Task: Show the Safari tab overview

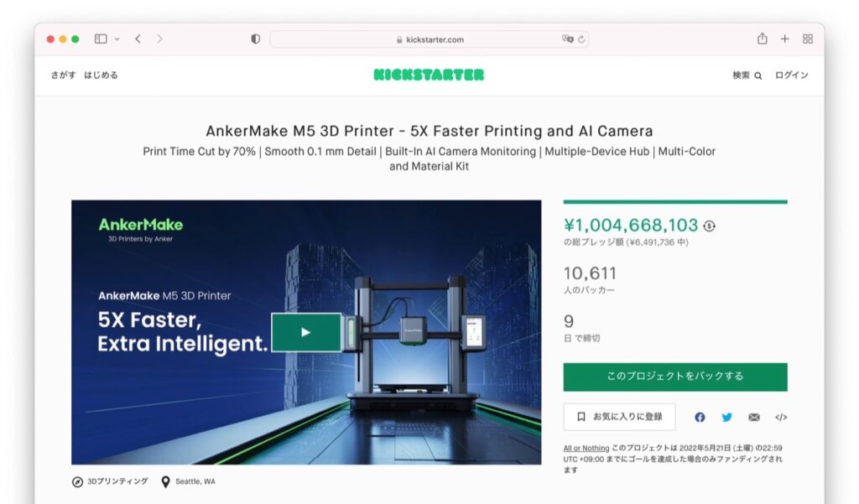Action: pos(807,38)
